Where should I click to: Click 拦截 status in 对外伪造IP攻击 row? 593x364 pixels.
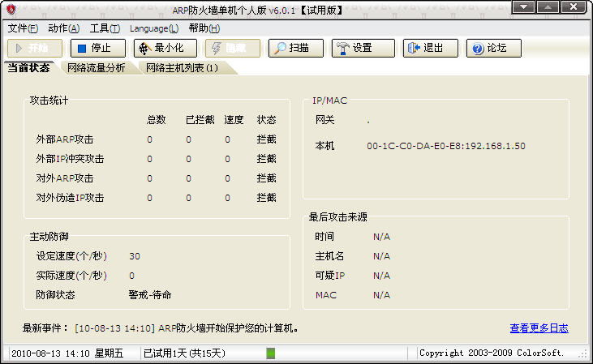pos(267,198)
